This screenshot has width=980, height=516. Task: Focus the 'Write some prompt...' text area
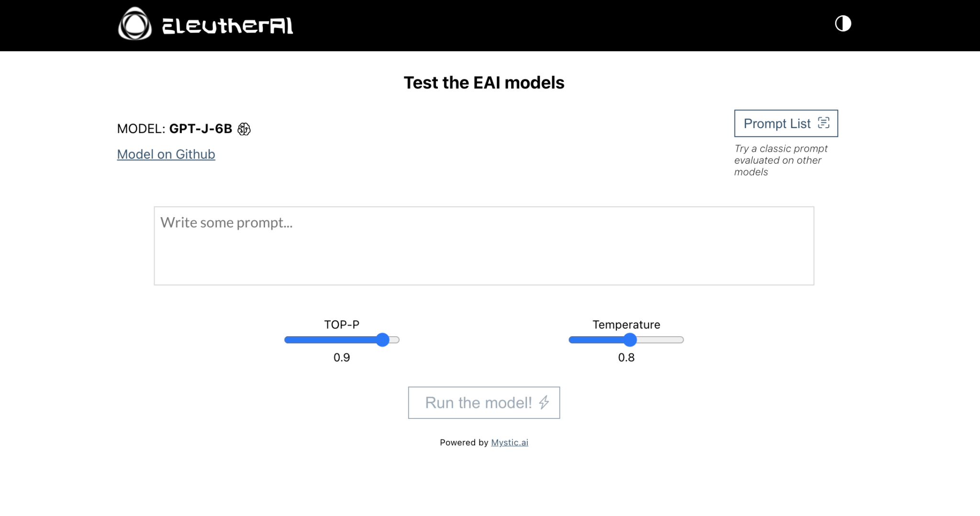[x=483, y=246]
